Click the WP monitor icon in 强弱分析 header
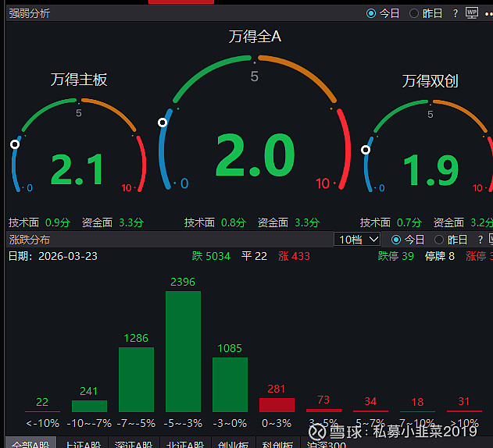The height and width of the screenshot is (448, 493). (x=472, y=13)
